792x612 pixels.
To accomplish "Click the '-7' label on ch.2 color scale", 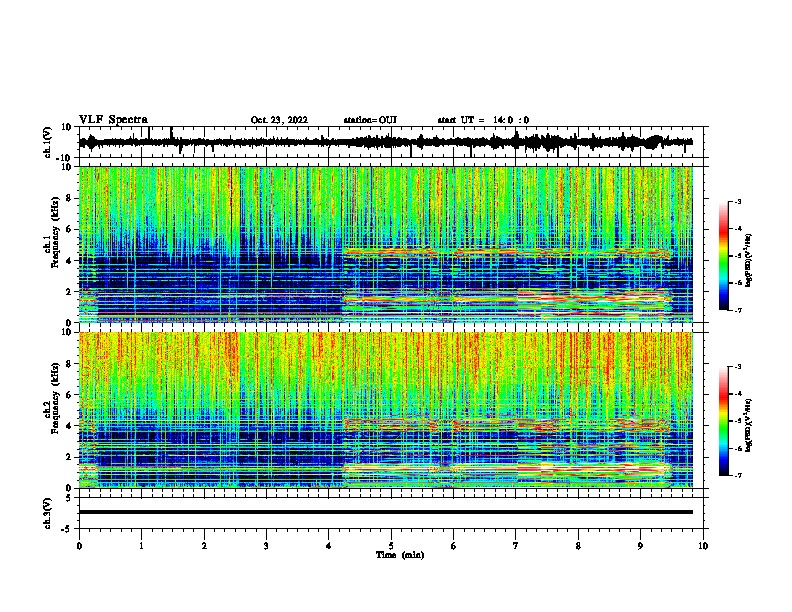I will [x=737, y=475].
